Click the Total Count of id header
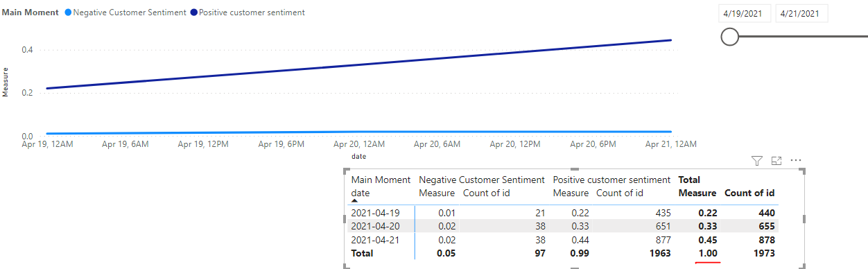Viewport: 868px width, 269px height. [x=749, y=193]
